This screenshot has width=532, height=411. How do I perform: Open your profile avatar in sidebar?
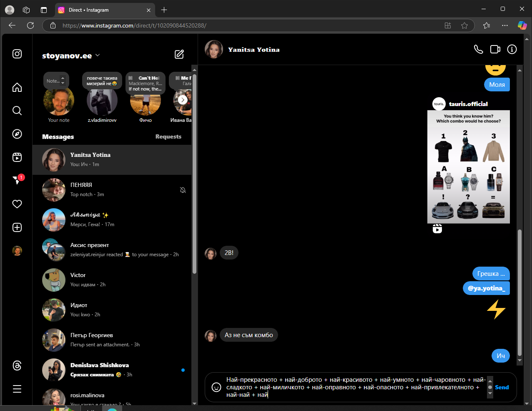[17, 251]
